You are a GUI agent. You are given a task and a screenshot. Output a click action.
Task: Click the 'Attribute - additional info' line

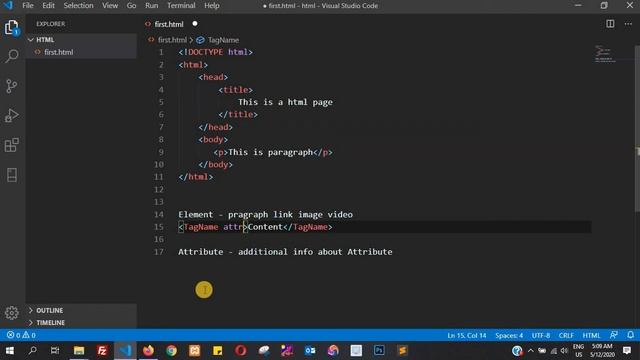[285, 252]
